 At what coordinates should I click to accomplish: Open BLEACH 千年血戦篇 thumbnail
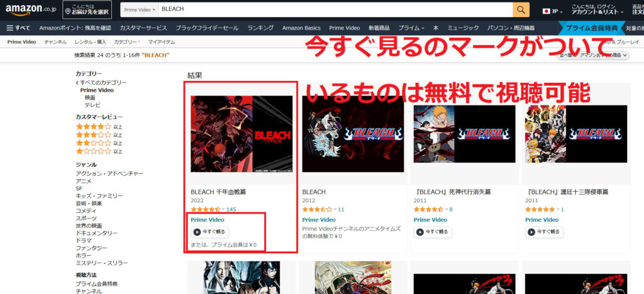241,134
